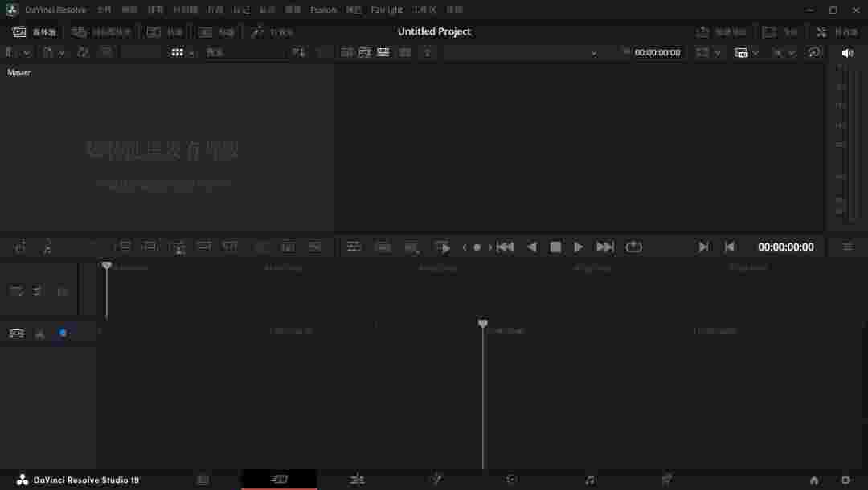This screenshot has width=868, height=490.
Task: Click the jog wheel dot control
Action: (477, 247)
